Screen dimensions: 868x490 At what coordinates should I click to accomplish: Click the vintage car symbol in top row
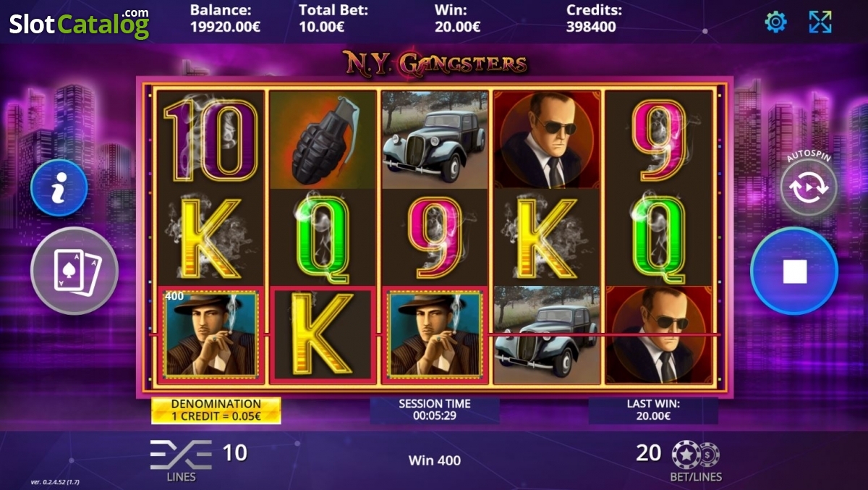[x=435, y=139]
